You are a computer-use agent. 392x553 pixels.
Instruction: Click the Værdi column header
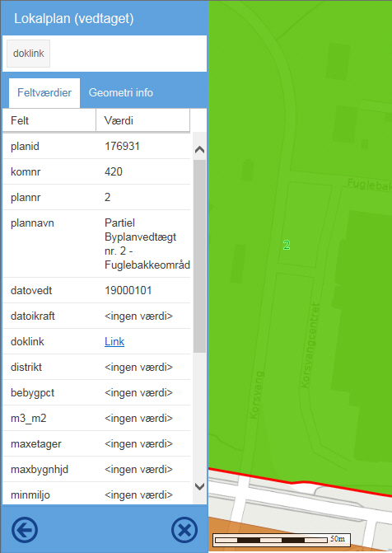click(142, 120)
